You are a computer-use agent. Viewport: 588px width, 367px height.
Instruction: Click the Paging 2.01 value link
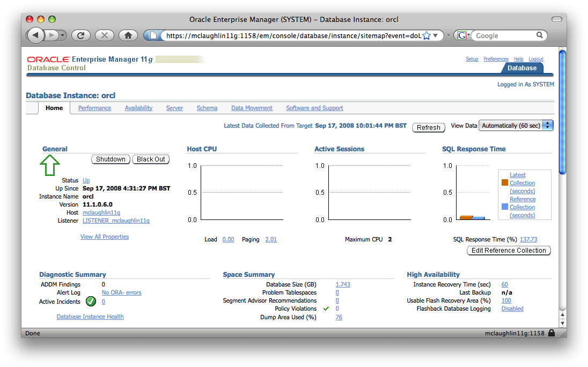click(271, 239)
